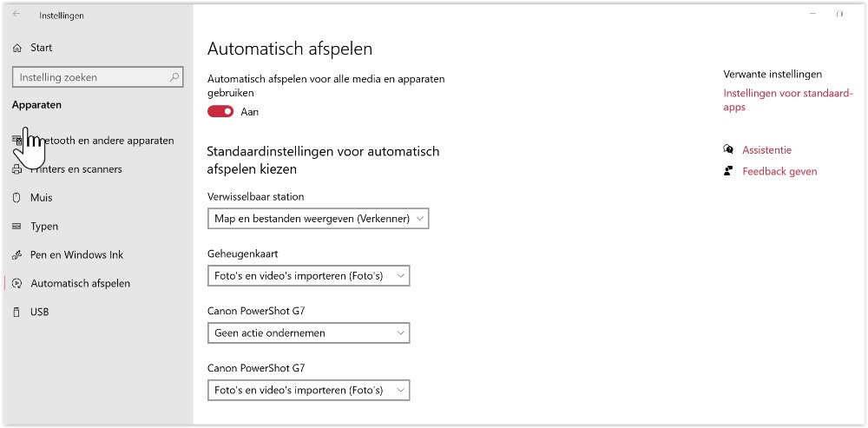Image resolution: width=868 pixels, height=428 pixels.
Task: Click the Muis mouse icon
Action: (x=16, y=198)
